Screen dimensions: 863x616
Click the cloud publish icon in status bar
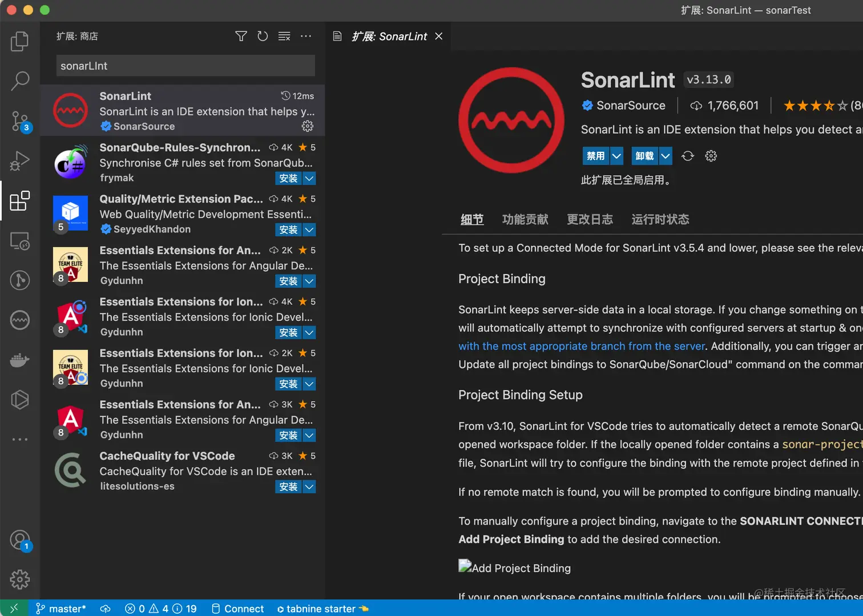coord(105,609)
